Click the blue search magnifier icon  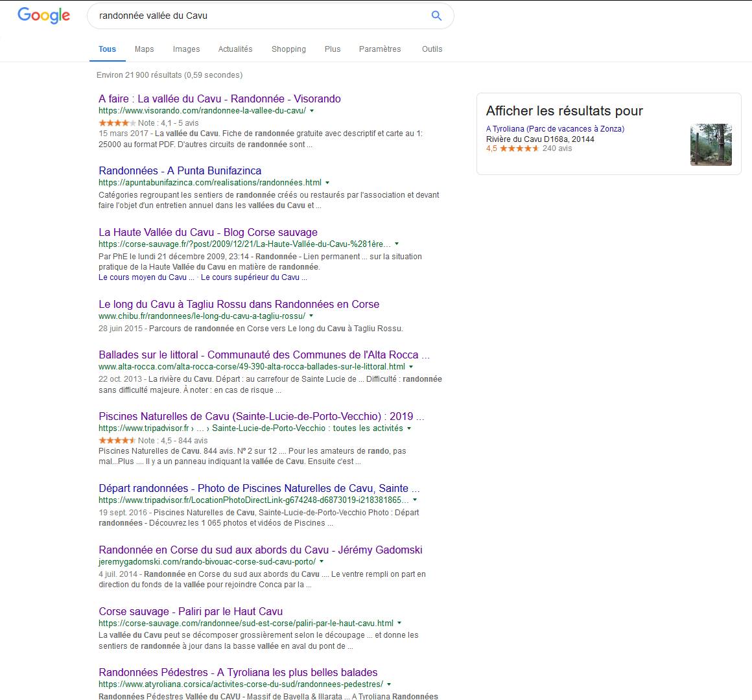(x=436, y=16)
